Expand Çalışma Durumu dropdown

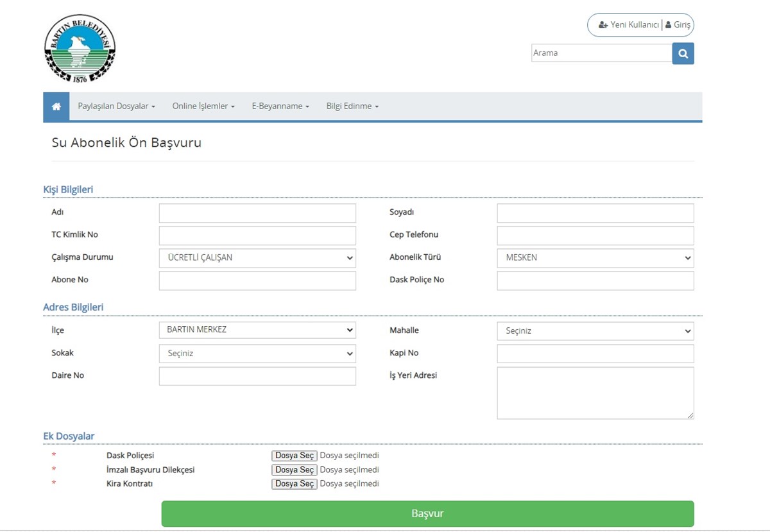pos(257,258)
